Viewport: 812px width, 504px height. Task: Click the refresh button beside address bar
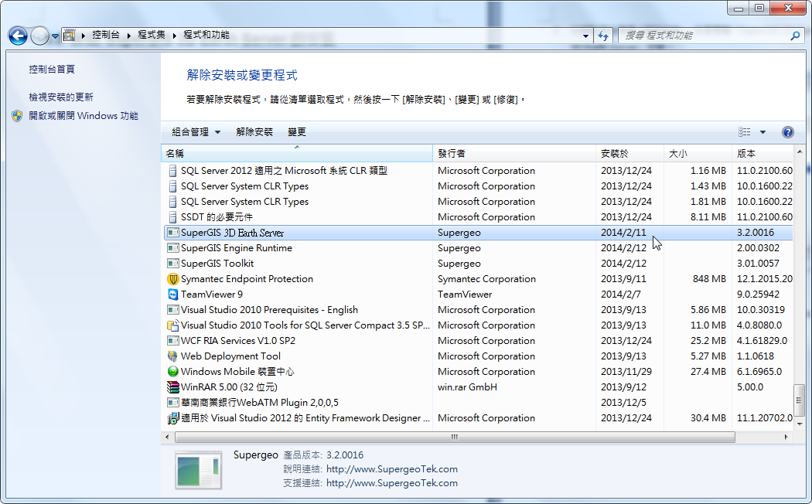tap(602, 36)
